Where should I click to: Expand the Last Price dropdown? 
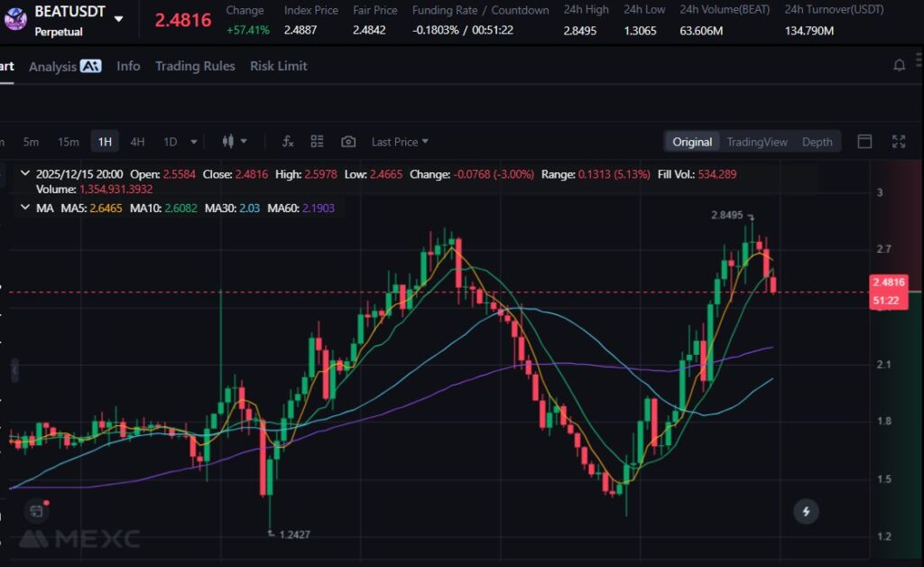pyautogui.click(x=400, y=142)
